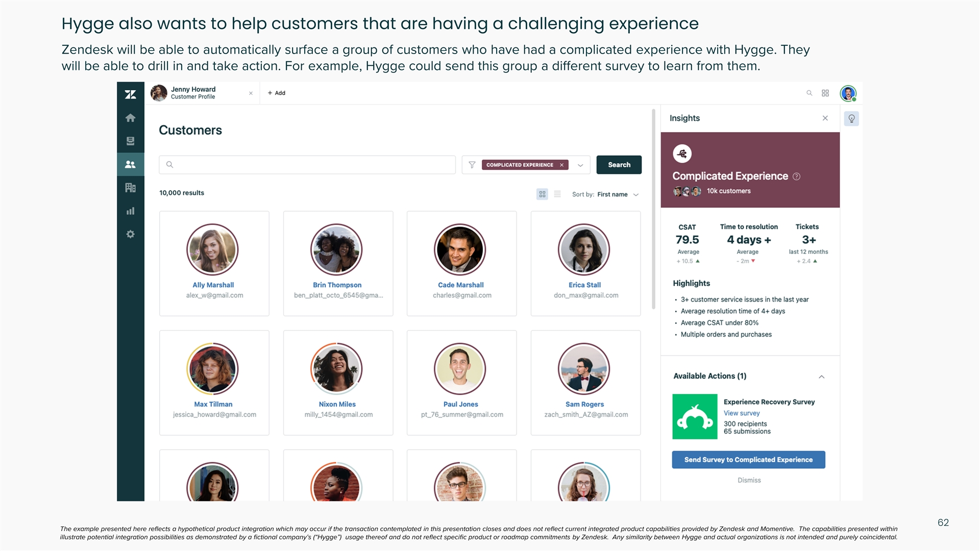Open the filter dropdown chevron
Image resolution: width=980 pixels, height=551 pixels.
click(x=580, y=165)
